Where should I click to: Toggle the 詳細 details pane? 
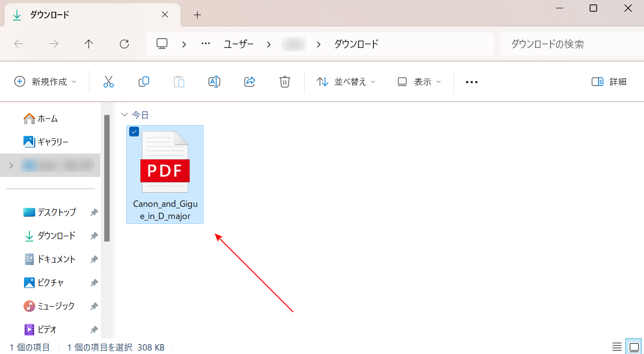(x=609, y=82)
